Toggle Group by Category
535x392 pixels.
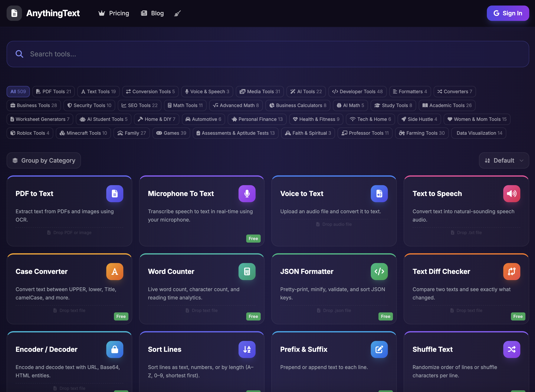tap(44, 160)
